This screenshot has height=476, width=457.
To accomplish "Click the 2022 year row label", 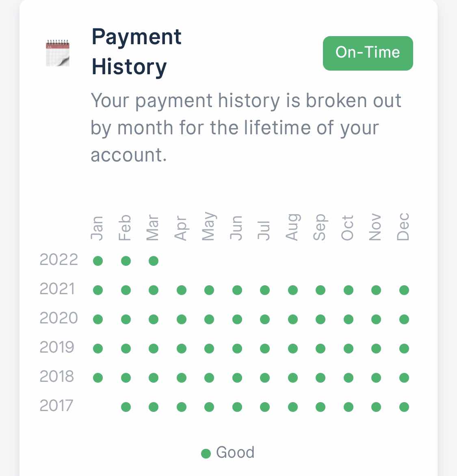I will click(x=58, y=260).
